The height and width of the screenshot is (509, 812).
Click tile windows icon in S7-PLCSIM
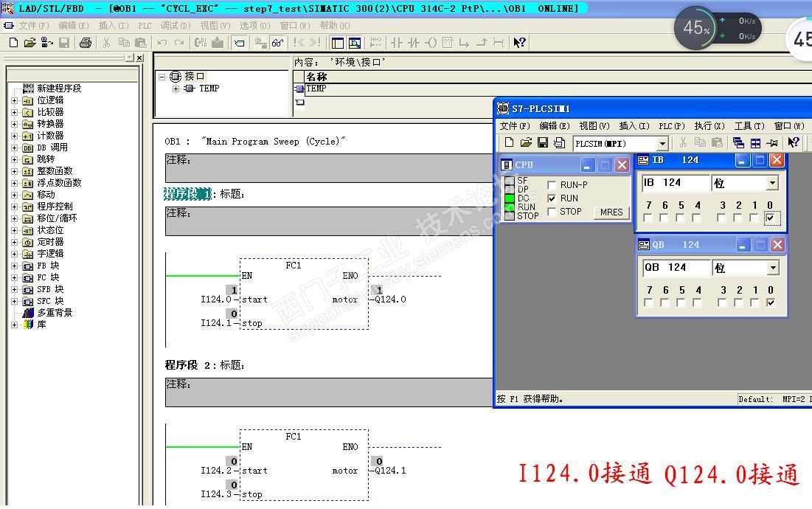coord(755,142)
